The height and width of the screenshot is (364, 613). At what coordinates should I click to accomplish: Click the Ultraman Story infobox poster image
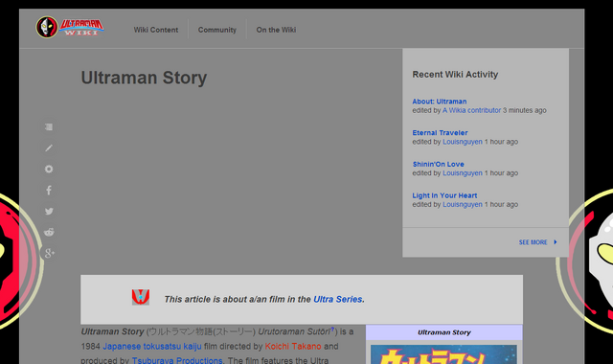click(x=443, y=354)
